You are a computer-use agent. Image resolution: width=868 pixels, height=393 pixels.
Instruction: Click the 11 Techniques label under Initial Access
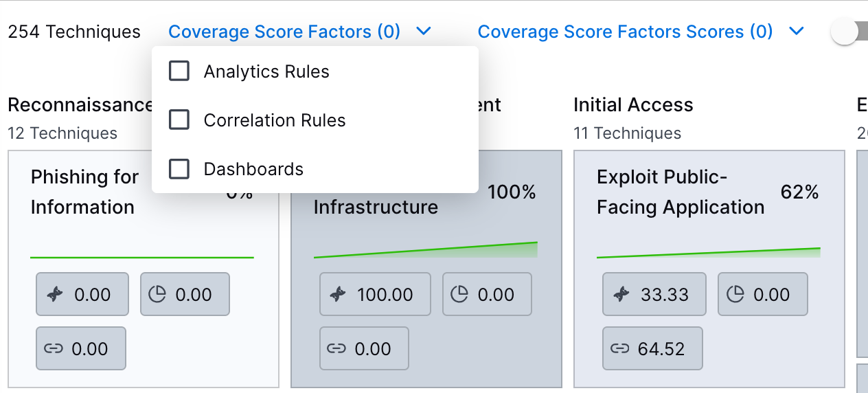point(628,133)
